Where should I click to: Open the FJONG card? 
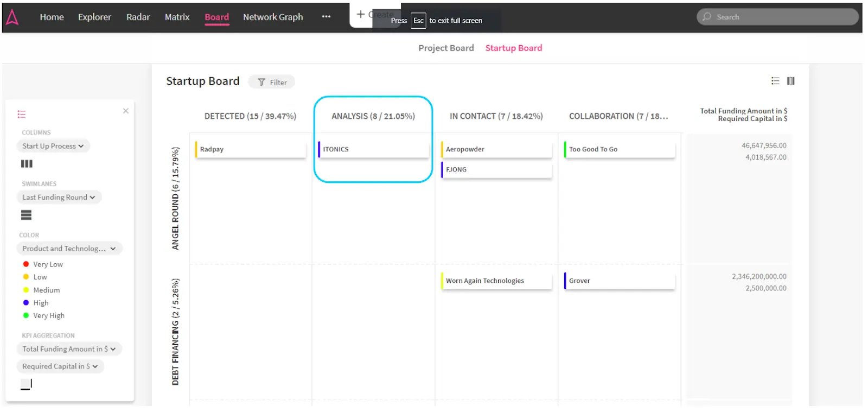pyautogui.click(x=496, y=170)
